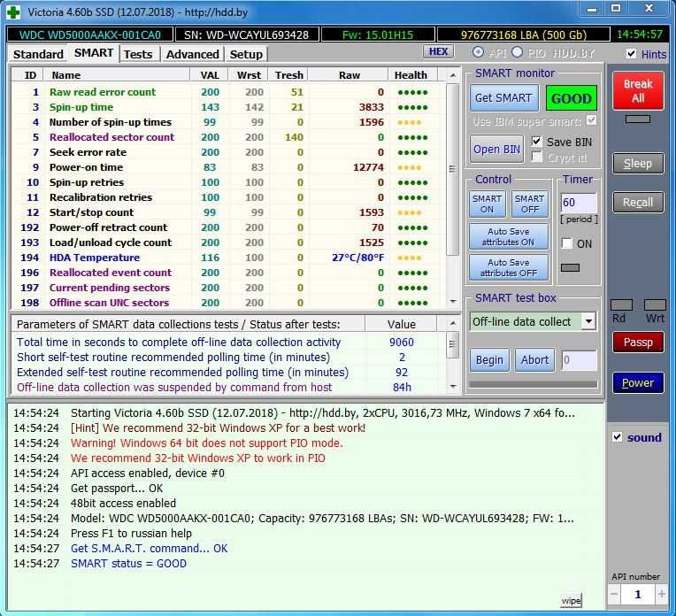Click SMART table scroll up arrow
Image resolution: width=676 pixels, height=616 pixels.
click(453, 75)
